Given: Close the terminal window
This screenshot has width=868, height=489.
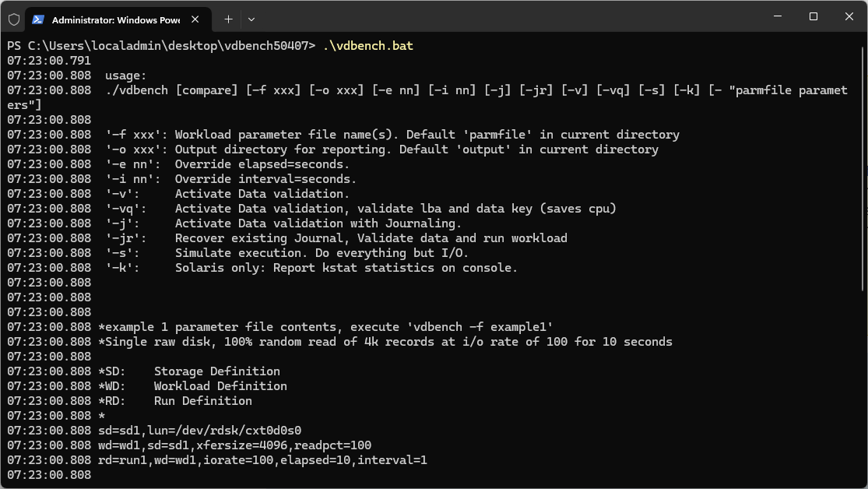Looking at the screenshot, I should pos(849,16).
